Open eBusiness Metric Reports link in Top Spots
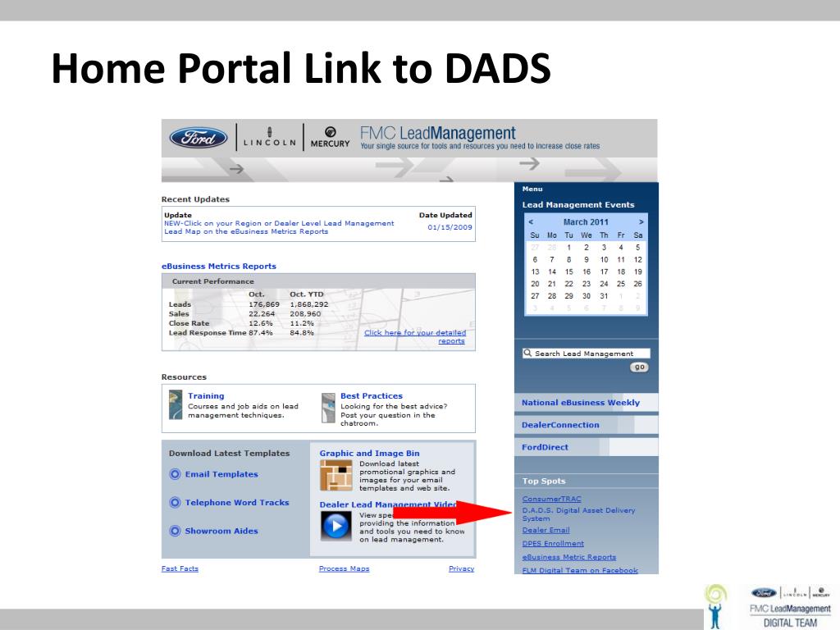Screen dimensions: 840x630 569,557
